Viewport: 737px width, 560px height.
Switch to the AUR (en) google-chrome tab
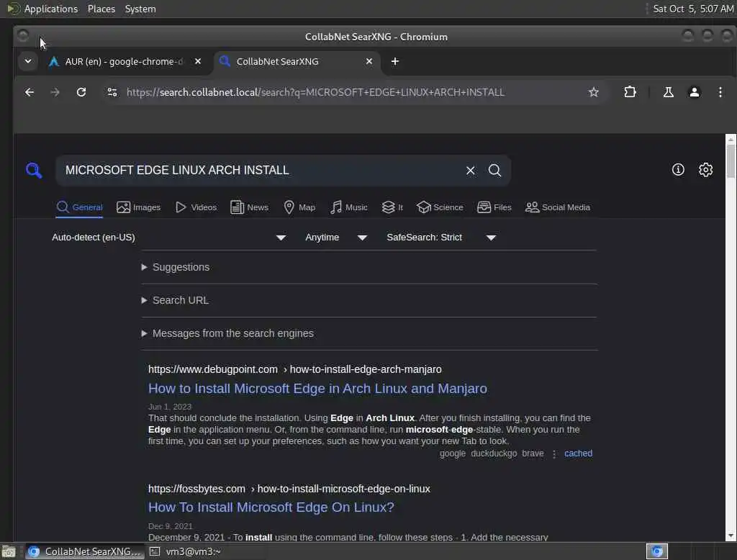[x=124, y=62]
